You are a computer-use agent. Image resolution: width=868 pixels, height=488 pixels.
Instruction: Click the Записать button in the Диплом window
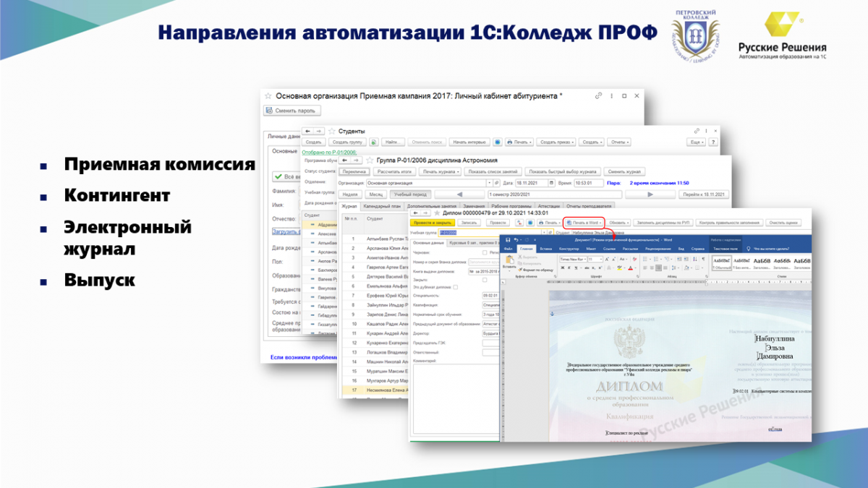click(x=468, y=222)
